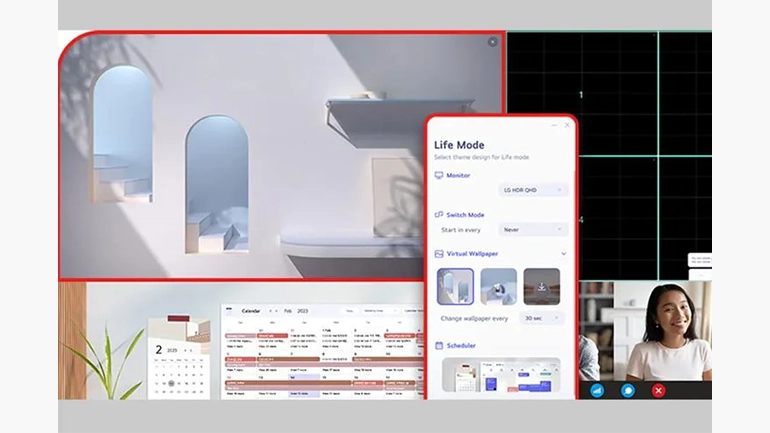The image size is (770, 433).
Task: Open the LG HDR QHD monitor dropdown
Action: (533, 189)
